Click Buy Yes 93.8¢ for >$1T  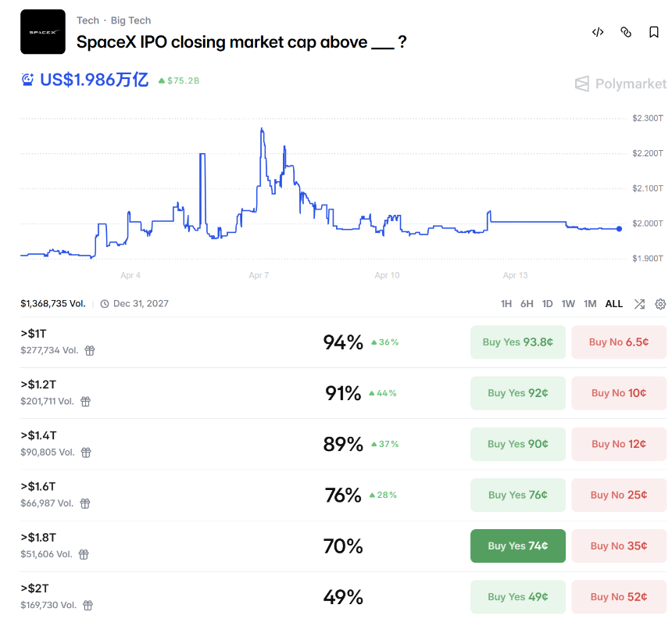[x=517, y=342]
